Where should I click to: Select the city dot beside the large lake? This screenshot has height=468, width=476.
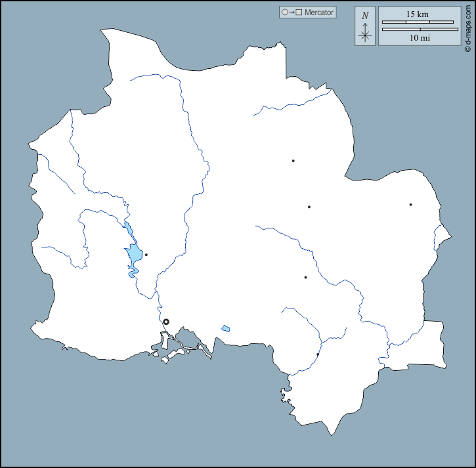click(x=146, y=255)
